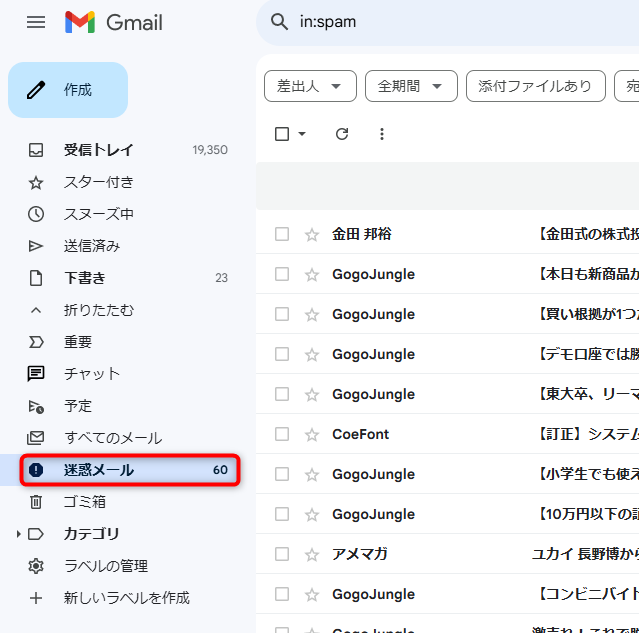Viewport: 639px width, 633px height.
Task: Select the GogoJungle 【デモ口座 email checkbox
Action: (282, 354)
